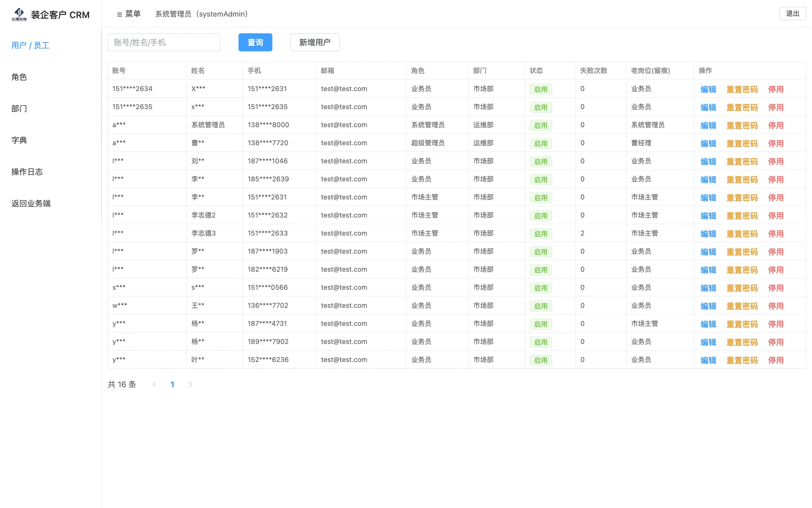Open 操作日志 in sidebar

coord(27,172)
